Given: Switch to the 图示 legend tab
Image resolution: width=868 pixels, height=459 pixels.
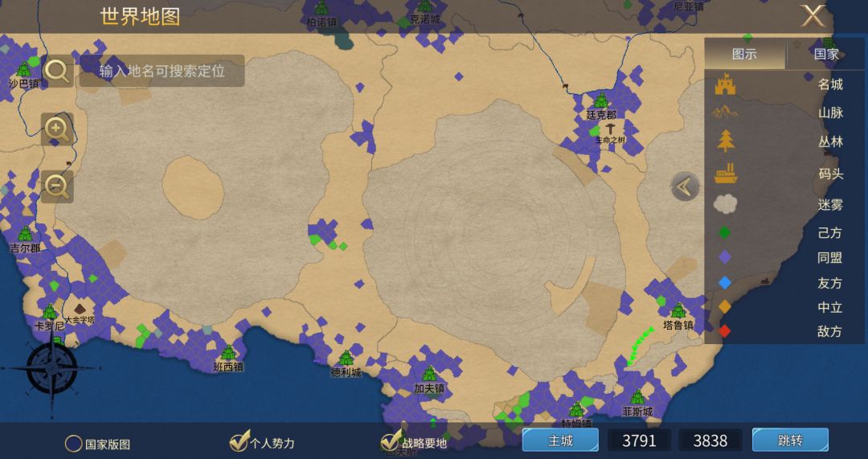Looking at the screenshot, I should click(x=744, y=55).
